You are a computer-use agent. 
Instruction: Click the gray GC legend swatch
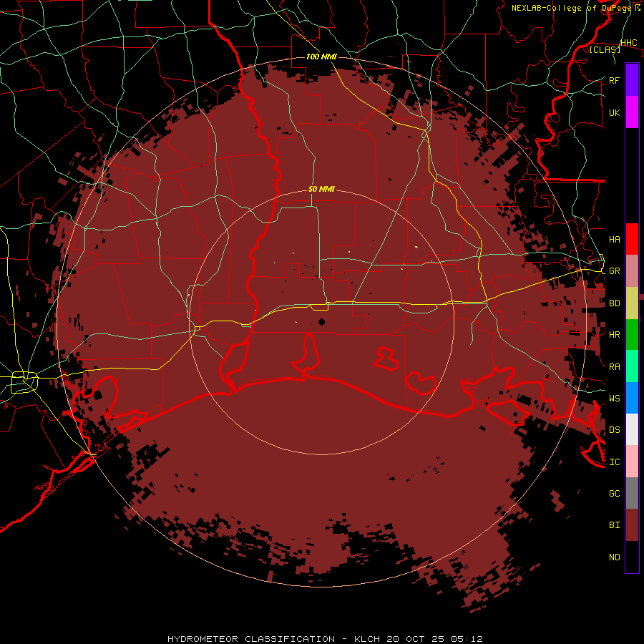pos(632,493)
